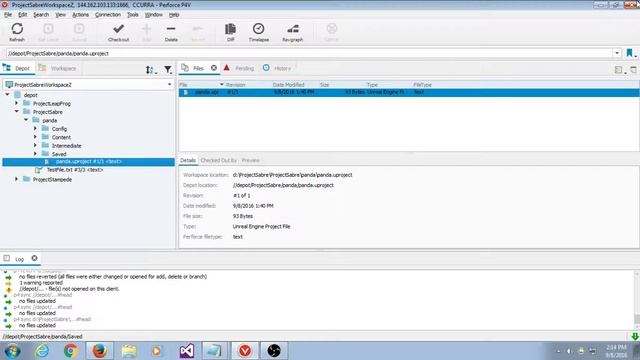Click the panel layout icon at right of tabs

click(619, 70)
